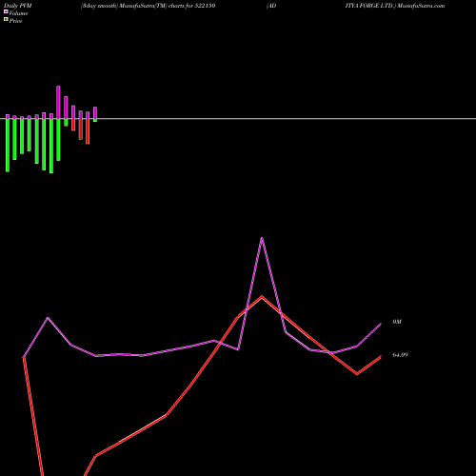
Task: Click the 0M volume value label
Action: [x=397, y=322]
